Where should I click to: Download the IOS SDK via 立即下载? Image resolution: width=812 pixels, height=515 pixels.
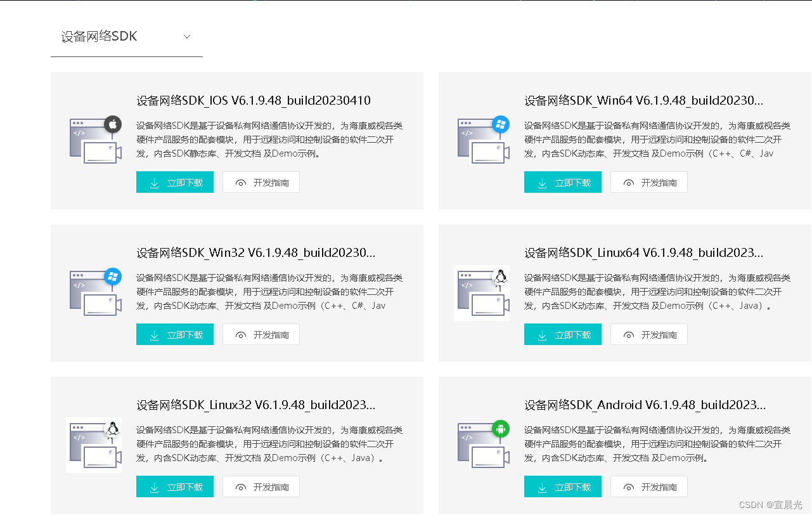[175, 182]
